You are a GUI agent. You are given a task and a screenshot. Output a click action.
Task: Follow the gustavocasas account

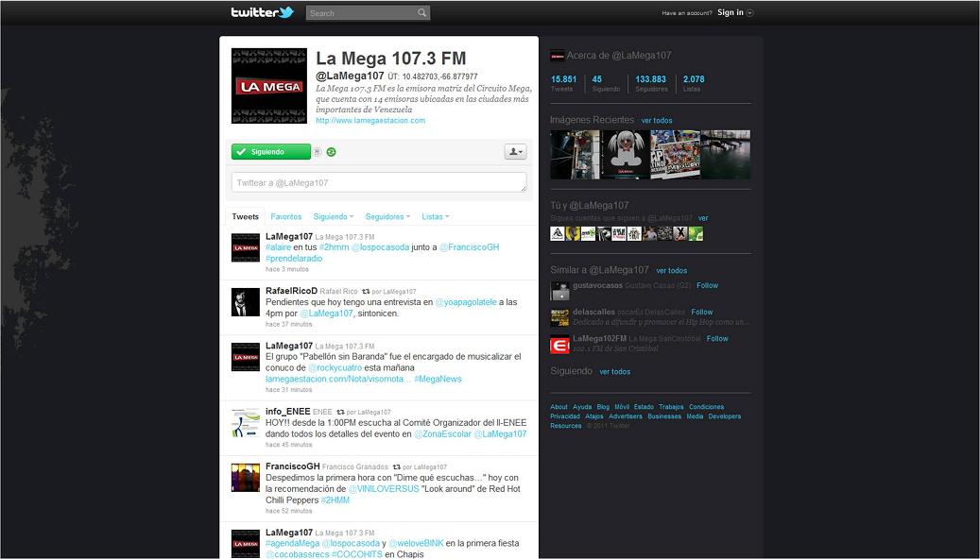coord(706,285)
